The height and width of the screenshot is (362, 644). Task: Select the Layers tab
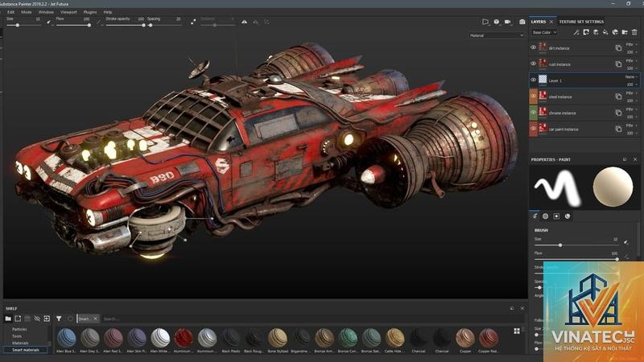click(538, 22)
